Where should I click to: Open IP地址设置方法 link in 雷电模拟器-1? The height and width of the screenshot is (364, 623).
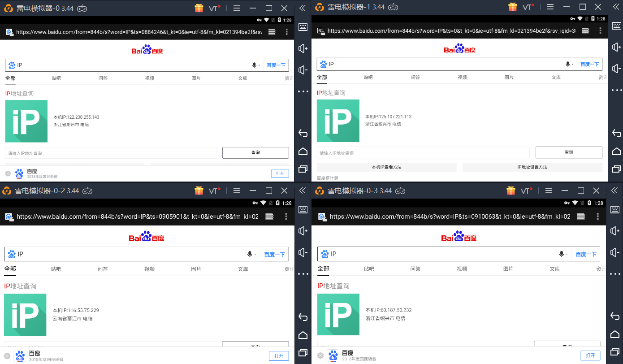532,167
